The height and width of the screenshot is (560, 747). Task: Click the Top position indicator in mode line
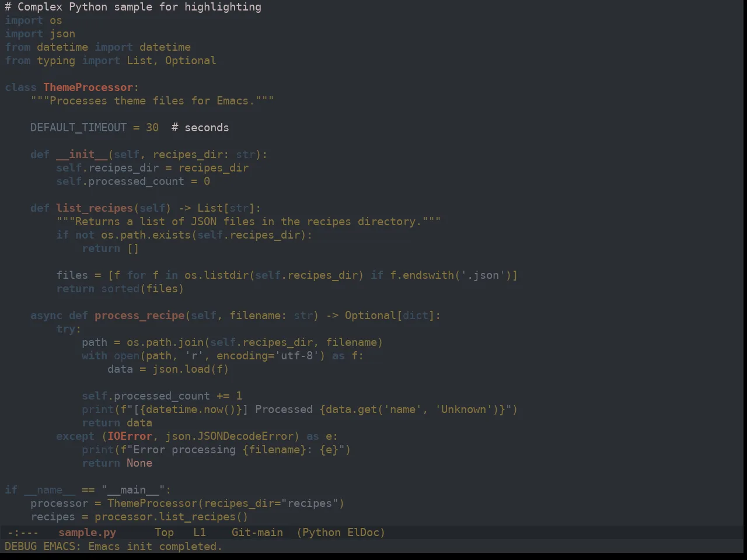[164, 533]
